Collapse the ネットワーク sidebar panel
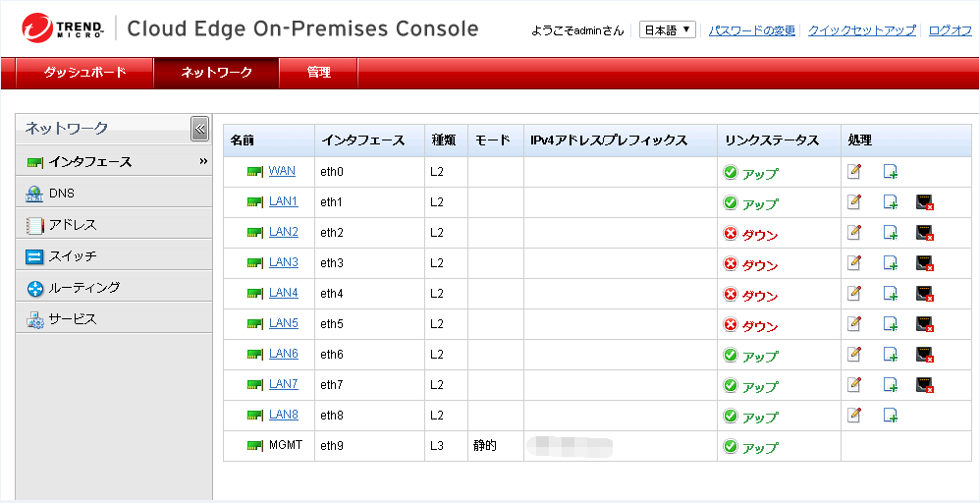This screenshot has width=980, height=503. (x=199, y=129)
